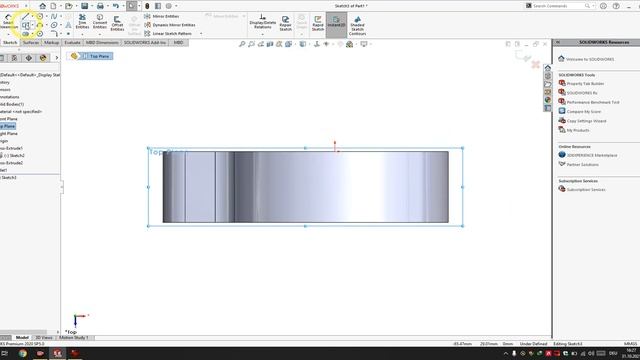
Task: Open the Options gear icon
Action: click(x=169, y=6)
